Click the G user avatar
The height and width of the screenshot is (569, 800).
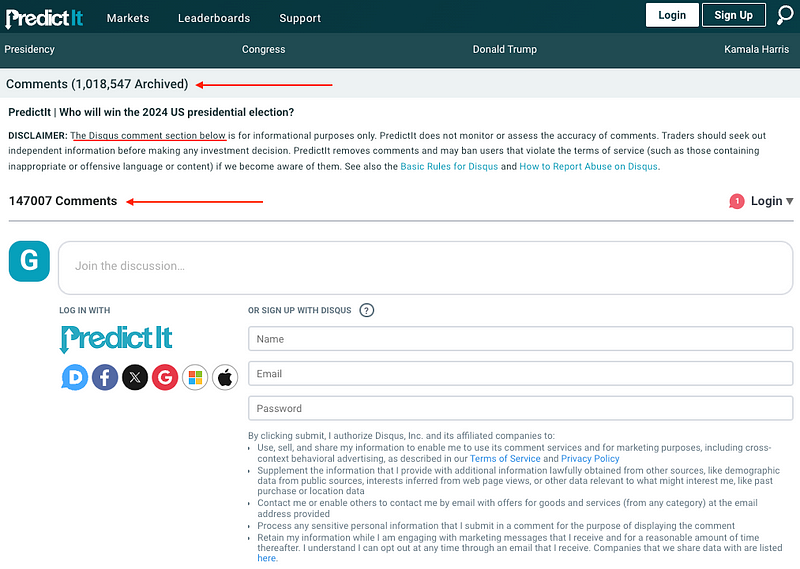(29, 261)
